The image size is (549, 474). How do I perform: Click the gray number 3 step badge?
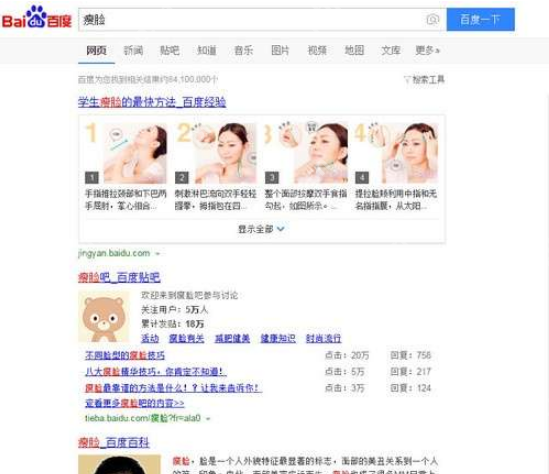pos(272,178)
